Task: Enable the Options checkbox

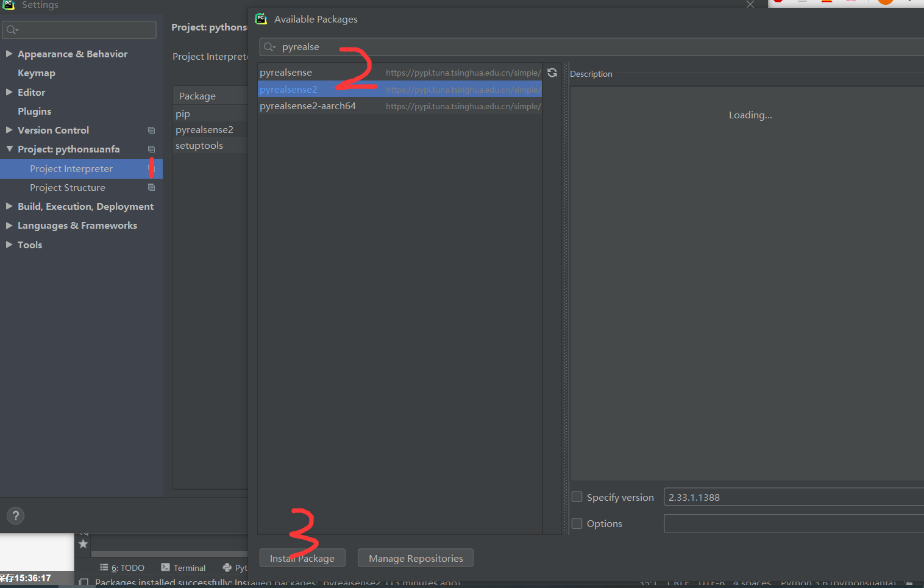Action: pos(577,523)
